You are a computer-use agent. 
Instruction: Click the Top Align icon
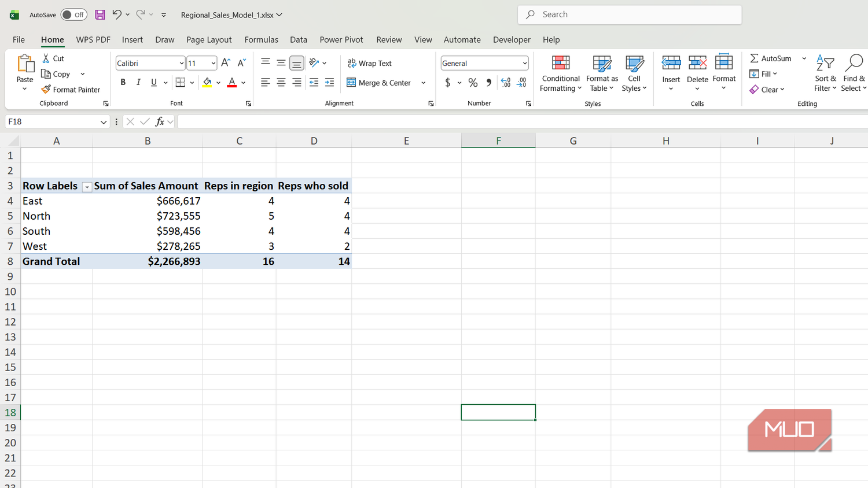click(266, 62)
